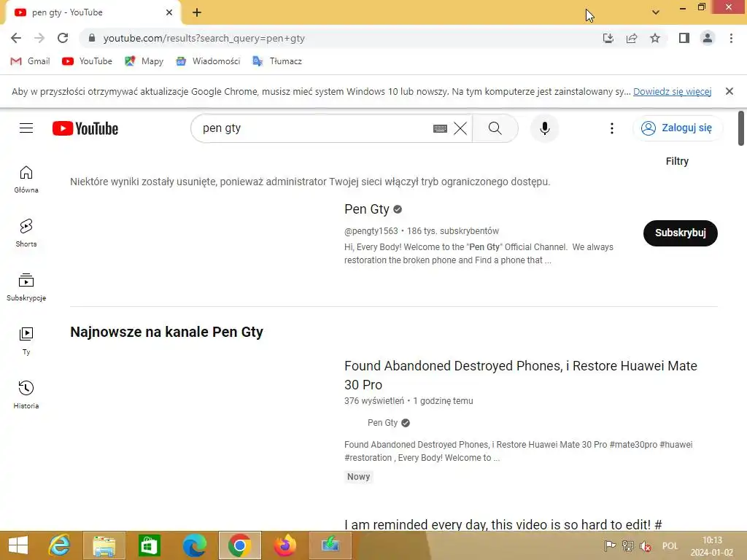Screen dimensions: 747x560
Task: Bookmark this page with the star icon
Action: pos(655,38)
